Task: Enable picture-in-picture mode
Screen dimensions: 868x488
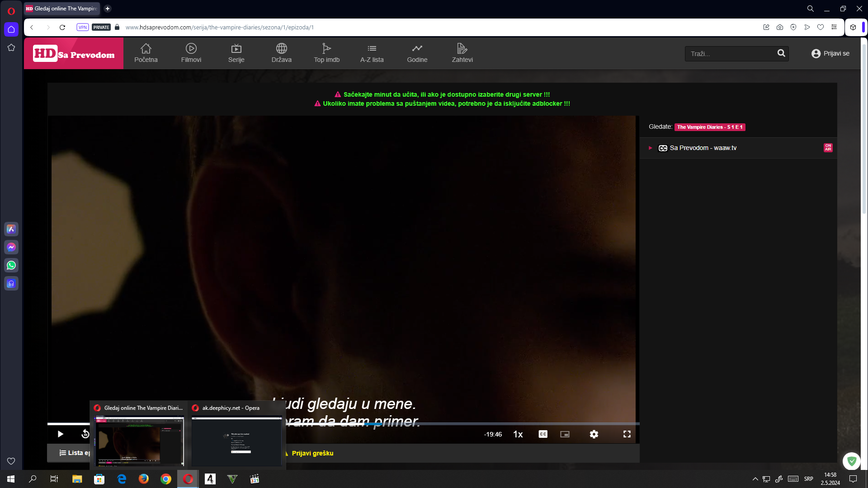Action: (565, 434)
